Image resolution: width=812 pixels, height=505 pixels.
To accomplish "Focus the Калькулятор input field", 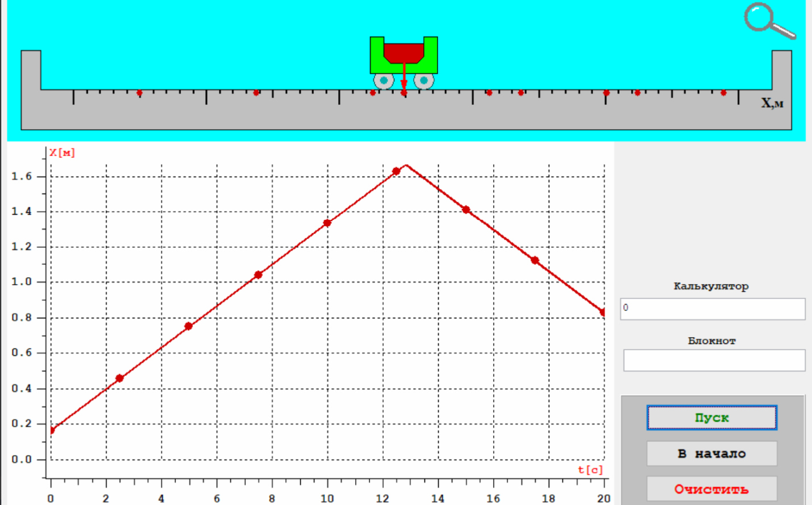I will click(x=713, y=309).
